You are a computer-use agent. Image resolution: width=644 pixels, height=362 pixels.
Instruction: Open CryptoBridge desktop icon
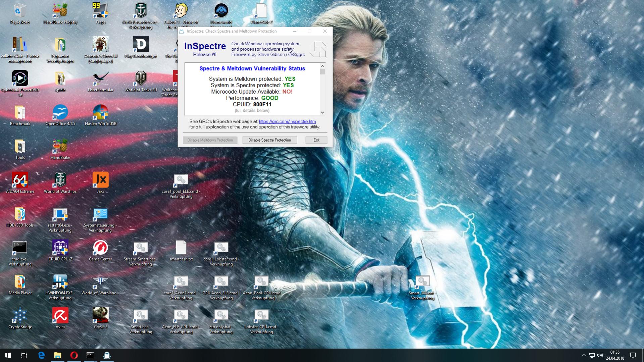pos(20,318)
